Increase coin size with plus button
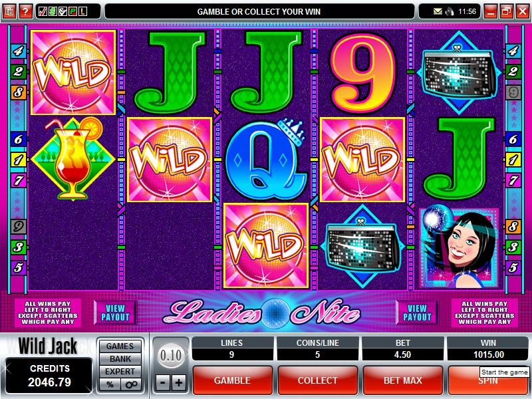The image size is (532, 399). coord(179,383)
